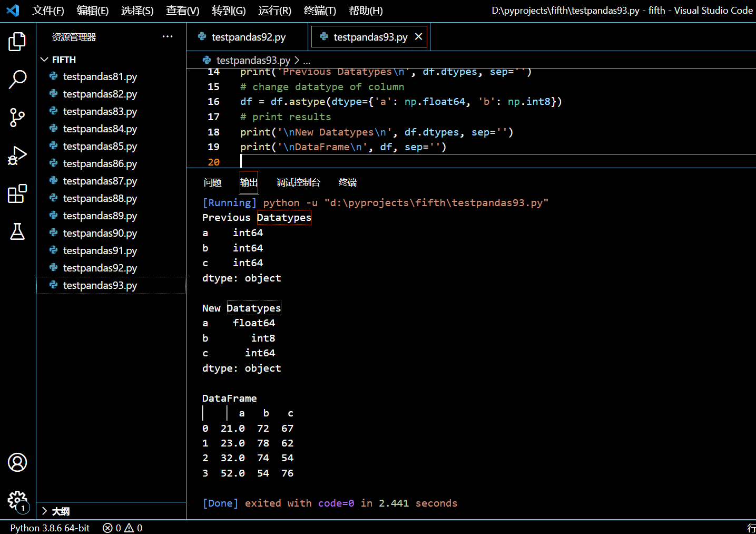Open the Explorer view in activity bar

click(17, 42)
